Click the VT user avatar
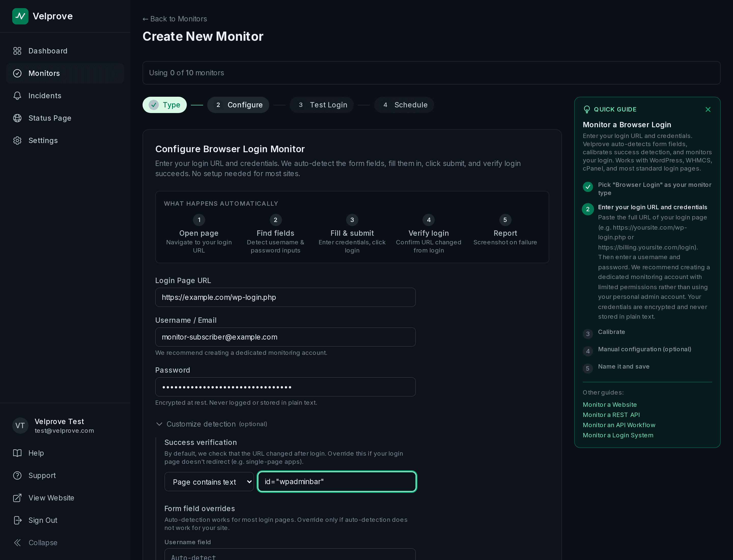 tap(20, 426)
